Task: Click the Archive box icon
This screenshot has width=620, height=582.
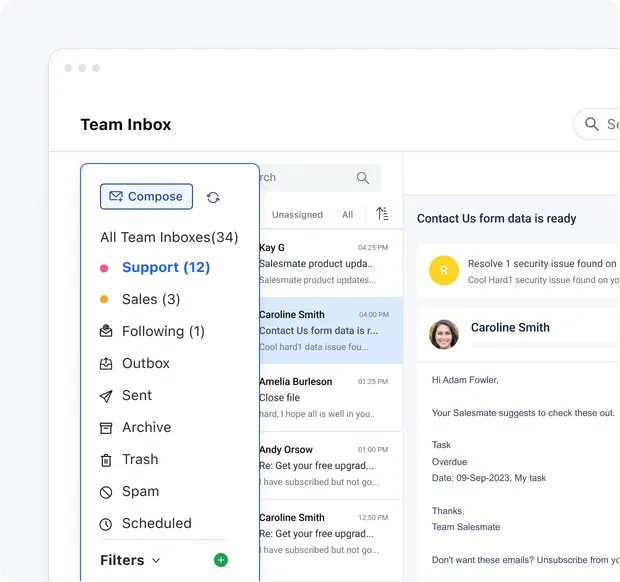Action: click(x=106, y=428)
